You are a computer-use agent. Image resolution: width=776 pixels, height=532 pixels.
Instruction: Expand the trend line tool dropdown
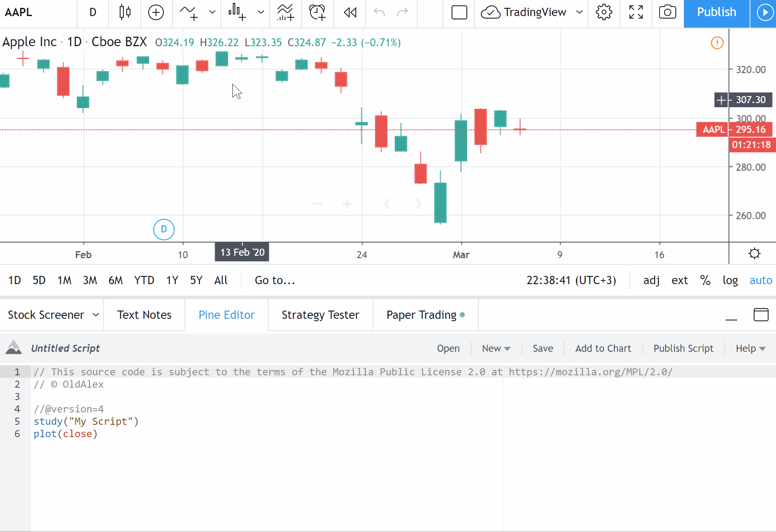(212, 13)
